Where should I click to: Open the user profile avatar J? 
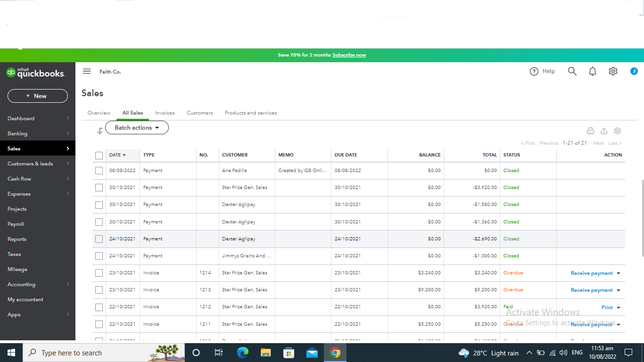pos(634,71)
